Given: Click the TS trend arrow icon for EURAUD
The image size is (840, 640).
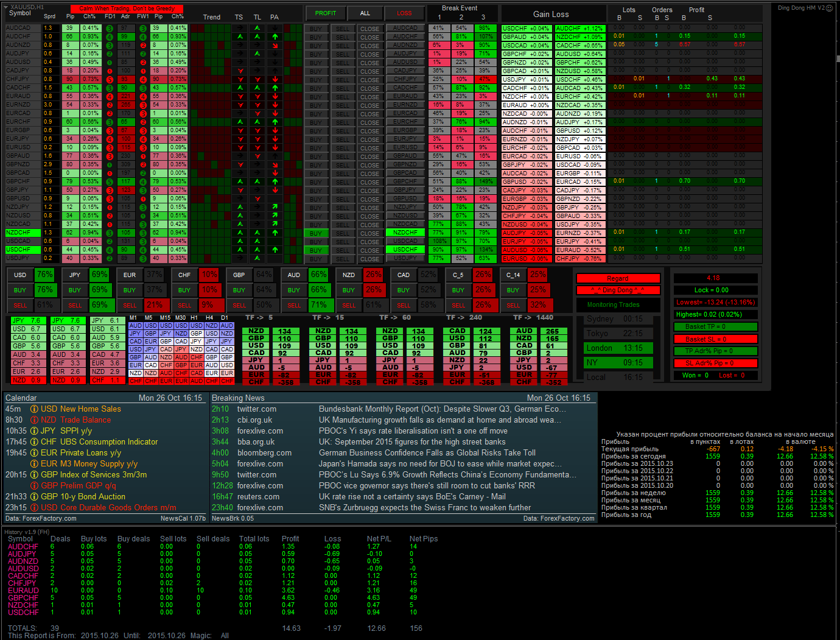Looking at the screenshot, I should click(x=240, y=96).
